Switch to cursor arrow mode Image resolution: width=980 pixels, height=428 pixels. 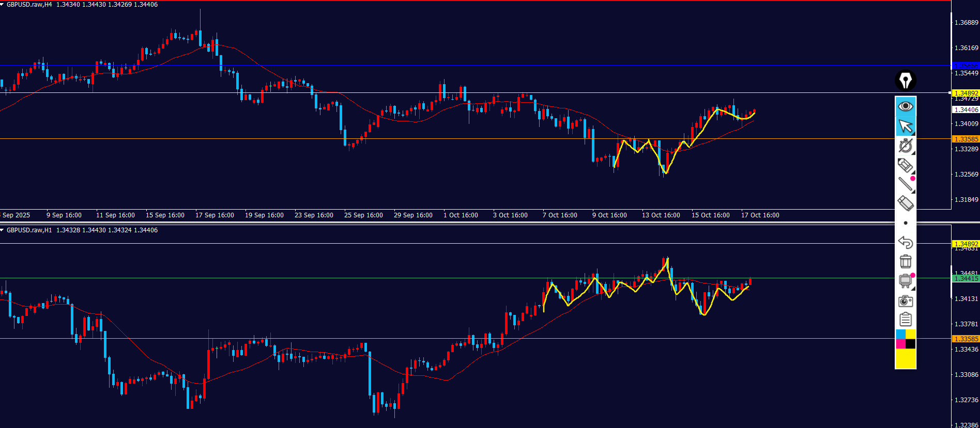pos(905,126)
